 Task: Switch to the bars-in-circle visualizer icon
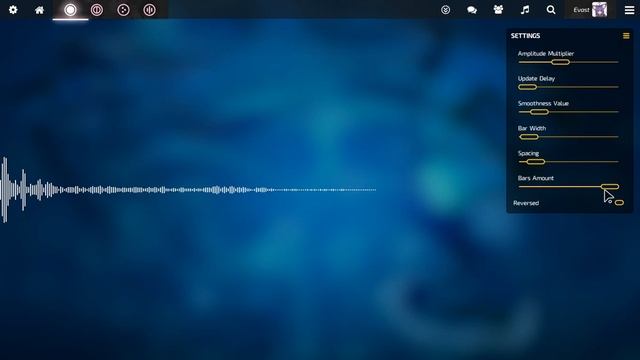[x=149, y=10]
